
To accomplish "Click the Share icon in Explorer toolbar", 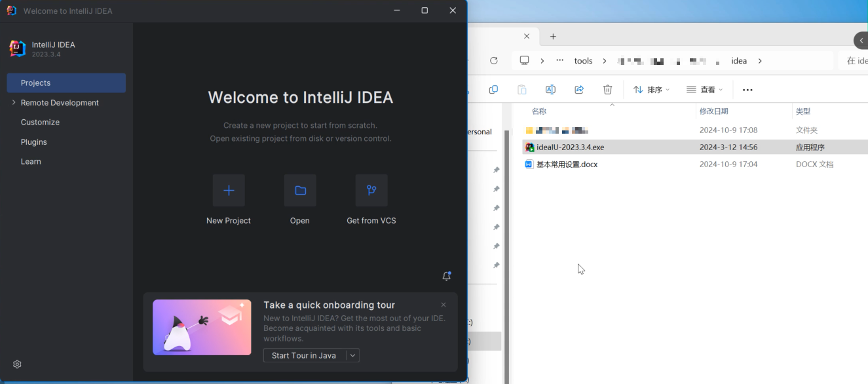I will tap(579, 90).
